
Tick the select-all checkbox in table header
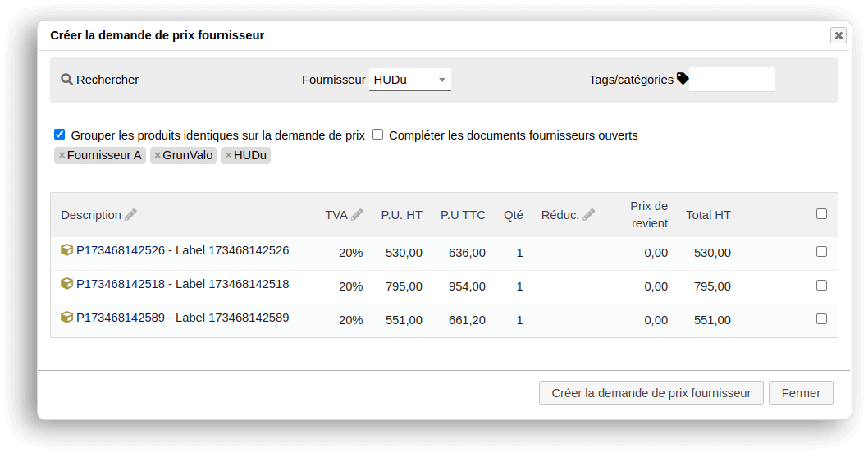click(x=821, y=214)
